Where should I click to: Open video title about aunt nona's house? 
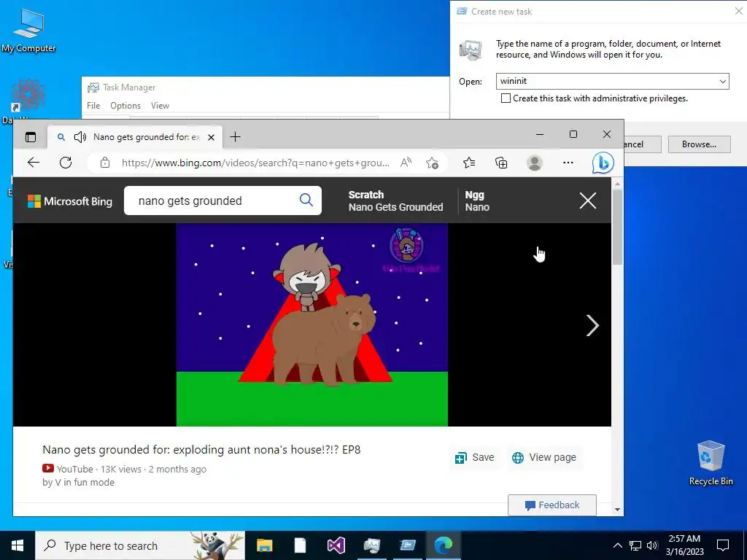pos(201,449)
